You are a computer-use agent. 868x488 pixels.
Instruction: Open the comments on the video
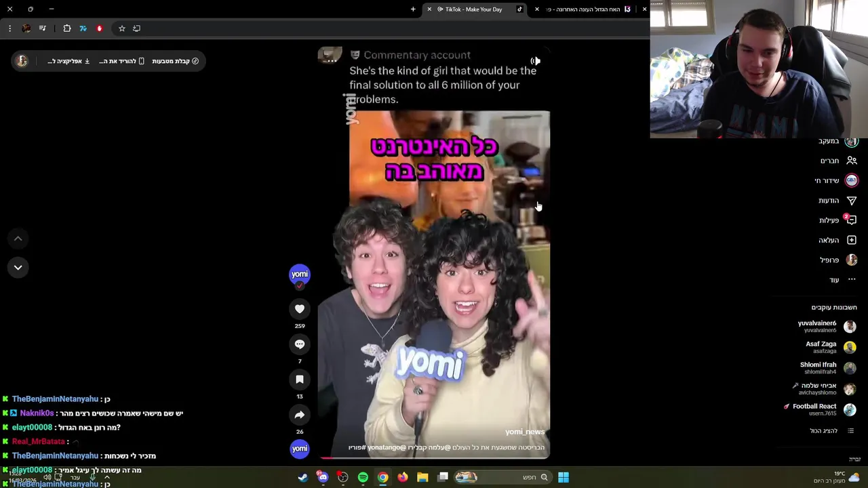point(300,344)
